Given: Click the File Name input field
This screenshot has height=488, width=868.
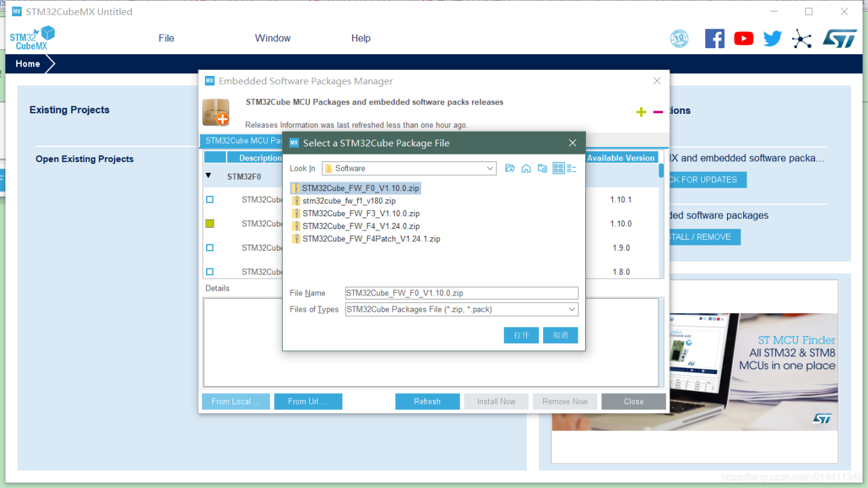Looking at the screenshot, I should (x=462, y=293).
